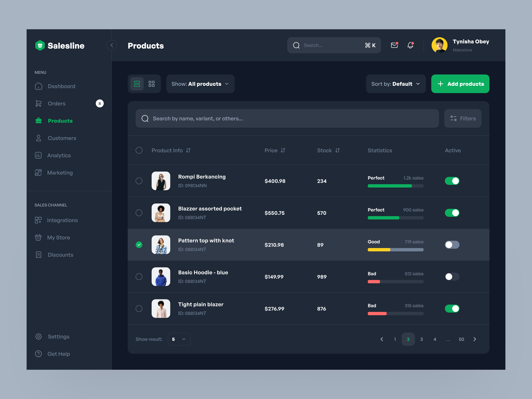Open the Filters panel
The image size is (532, 399).
click(x=463, y=118)
